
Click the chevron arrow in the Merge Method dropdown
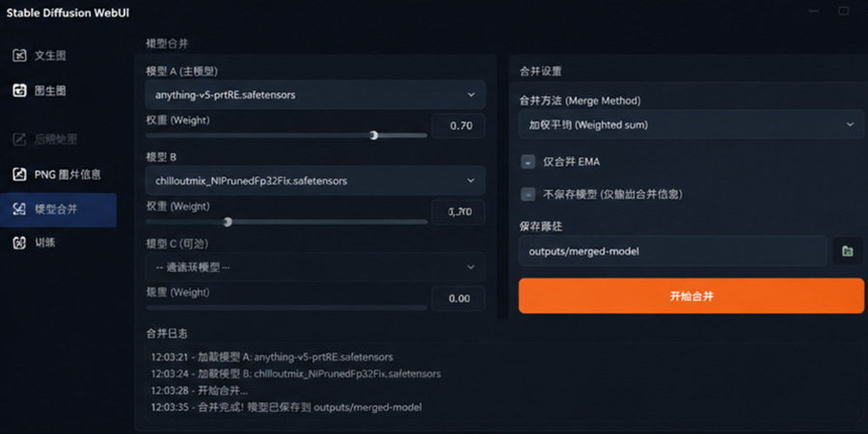[851, 124]
